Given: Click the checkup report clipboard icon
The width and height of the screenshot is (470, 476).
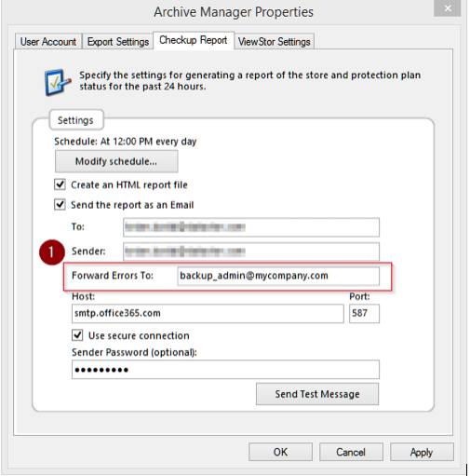Looking at the screenshot, I should click(x=58, y=82).
